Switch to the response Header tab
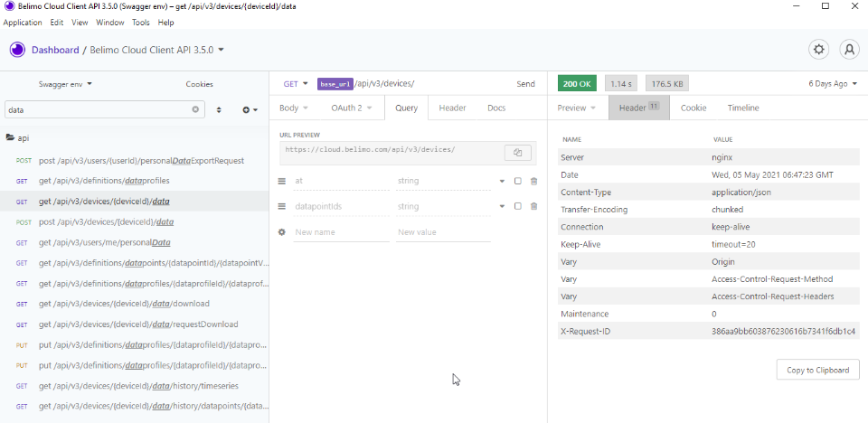 (x=639, y=108)
